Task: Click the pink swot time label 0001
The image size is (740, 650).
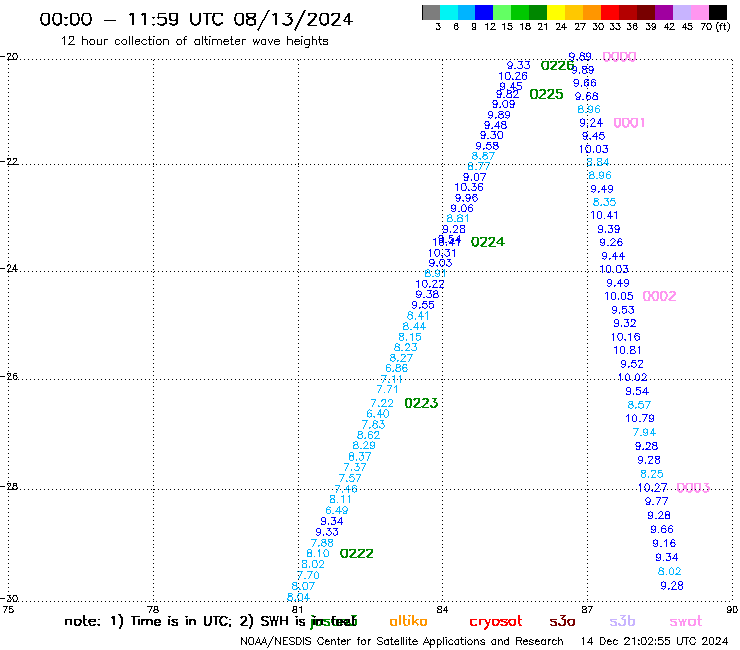Action: point(629,123)
